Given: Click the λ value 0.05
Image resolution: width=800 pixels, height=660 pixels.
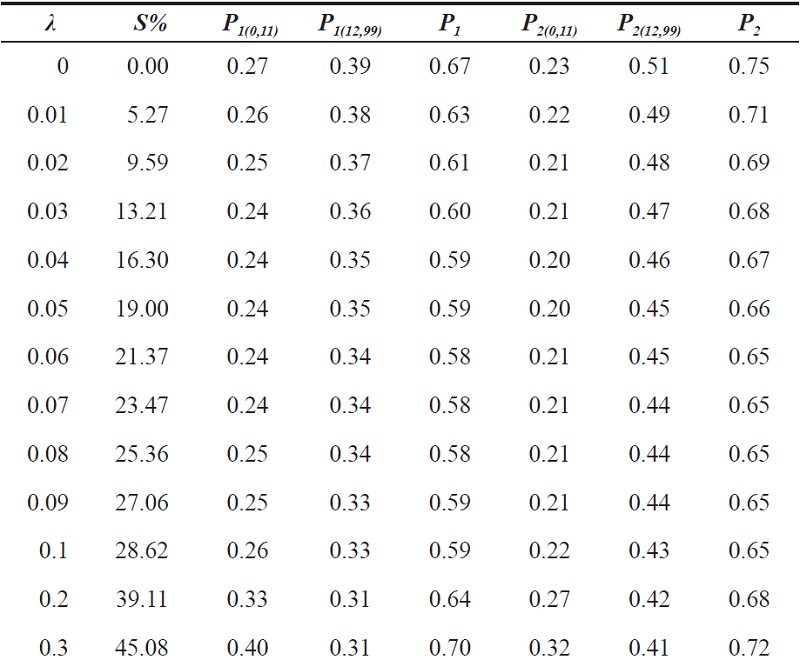Looking at the screenshot, I should (x=48, y=309).
